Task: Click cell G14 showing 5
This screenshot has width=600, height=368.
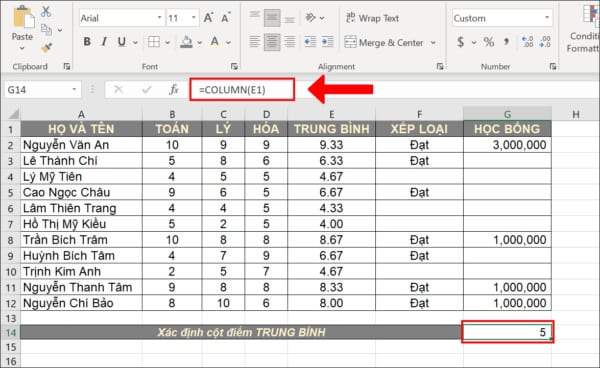Action: point(507,332)
